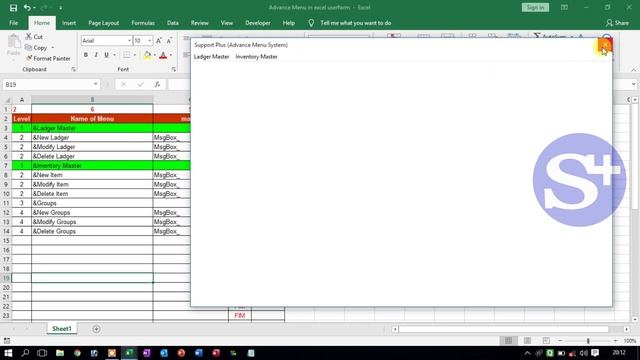This screenshot has height=360, width=640.
Task: Copy the selection to the clipboard
Action: pos(36,48)
